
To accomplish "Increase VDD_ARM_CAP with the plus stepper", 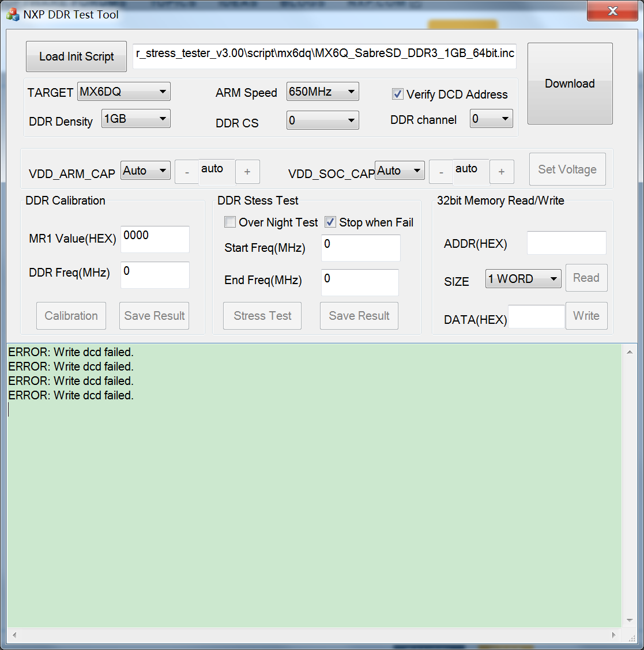I will click(247, 171).
